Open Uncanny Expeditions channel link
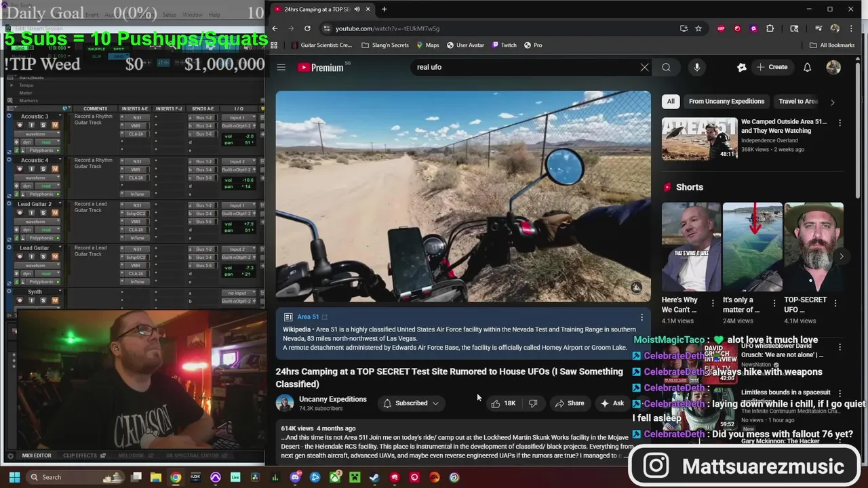868x488 pixels. pyautogui.click(x=332, y=399)
